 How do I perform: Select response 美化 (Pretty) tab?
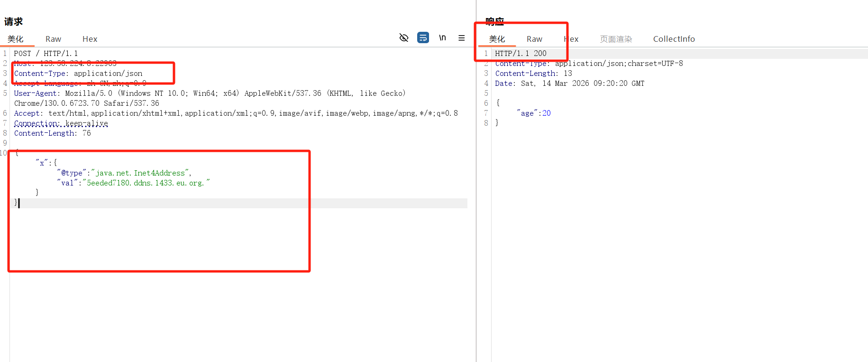[x=497, y=39]
